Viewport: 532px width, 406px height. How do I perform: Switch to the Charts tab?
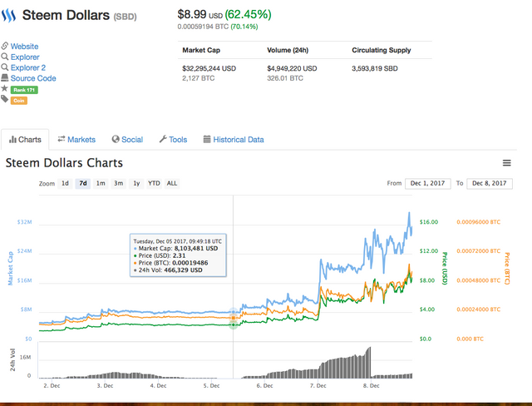(x=25, y=140)
